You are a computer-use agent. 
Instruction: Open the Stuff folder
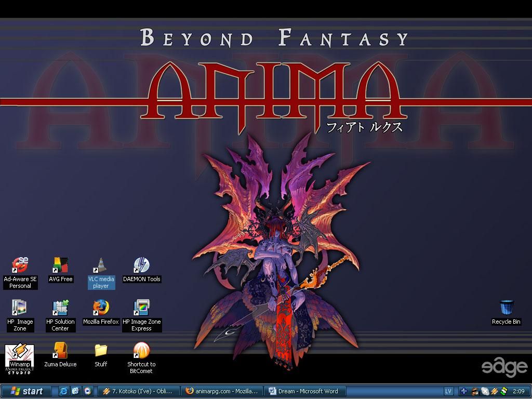pyautogui.click(x=101, y=355)
